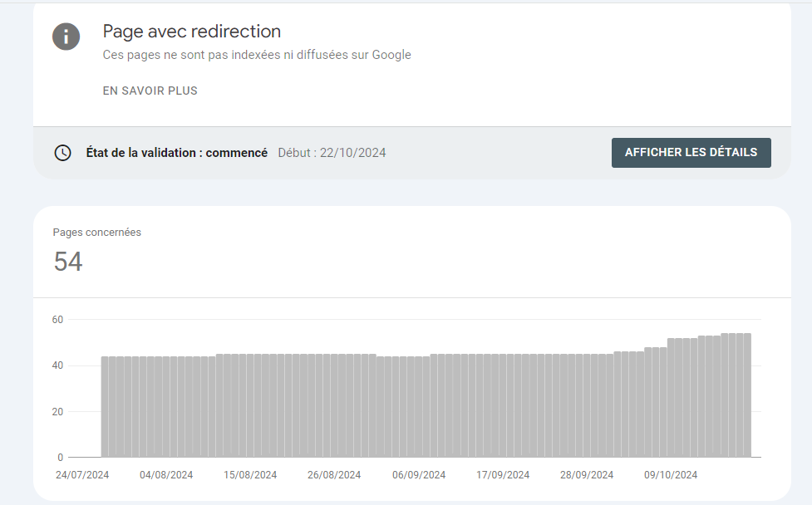
Task: Click the Pages concernées label
Action: 97,233
